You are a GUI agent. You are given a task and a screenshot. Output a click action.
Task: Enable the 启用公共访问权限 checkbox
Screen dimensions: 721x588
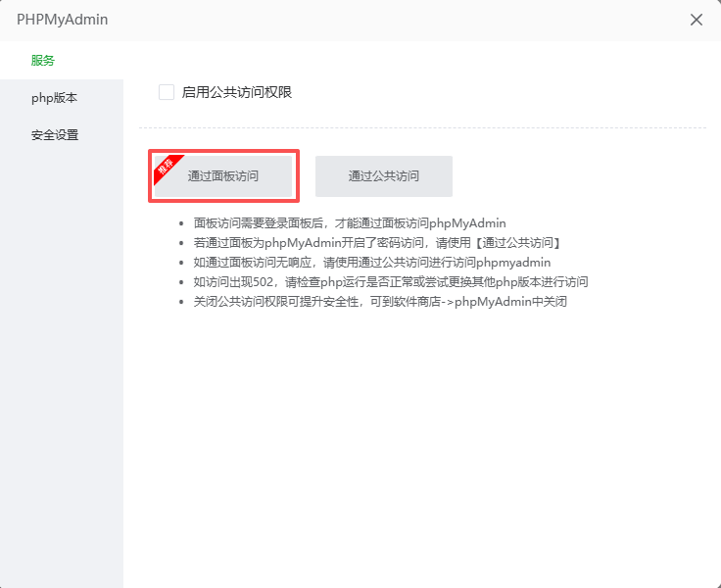click(167, 92)
